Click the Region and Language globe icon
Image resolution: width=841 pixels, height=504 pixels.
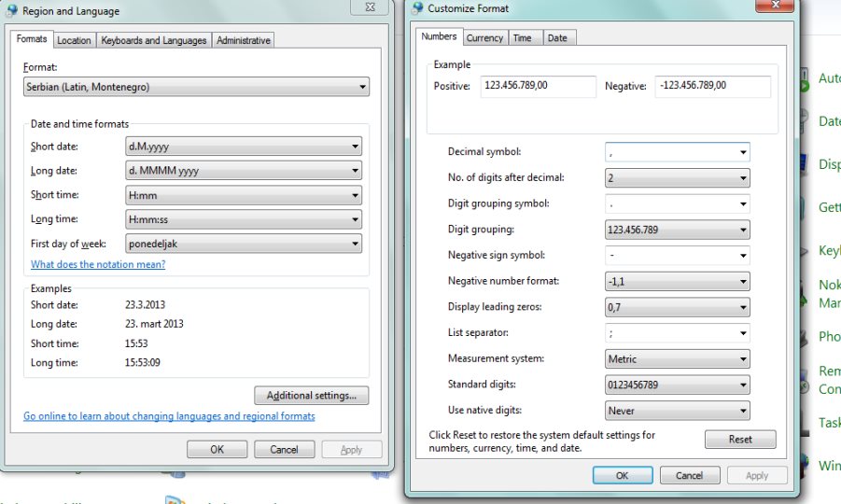[11, 10]
